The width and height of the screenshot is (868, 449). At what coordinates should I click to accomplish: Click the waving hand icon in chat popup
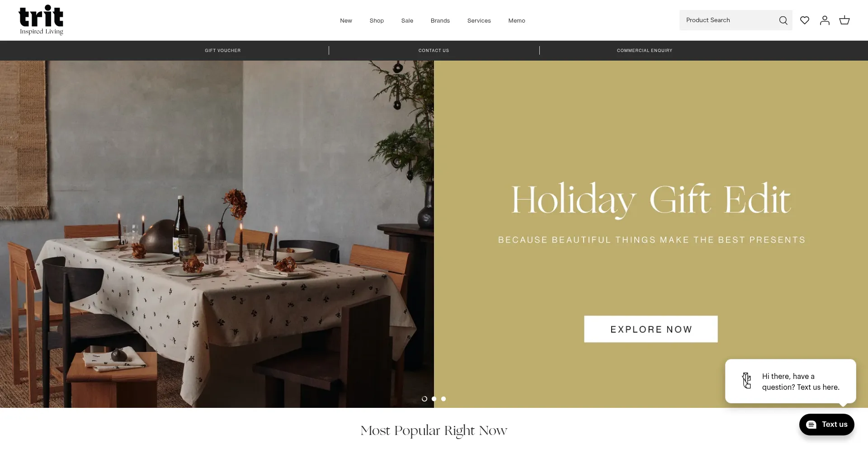coord(746,381)
